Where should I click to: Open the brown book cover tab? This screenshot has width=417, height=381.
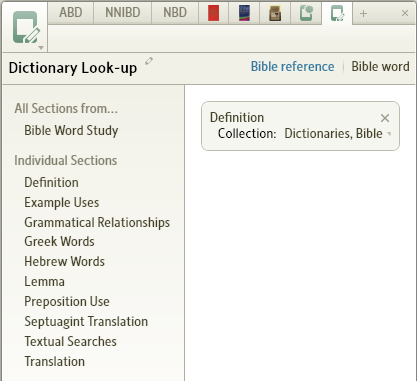pos(275,13)
